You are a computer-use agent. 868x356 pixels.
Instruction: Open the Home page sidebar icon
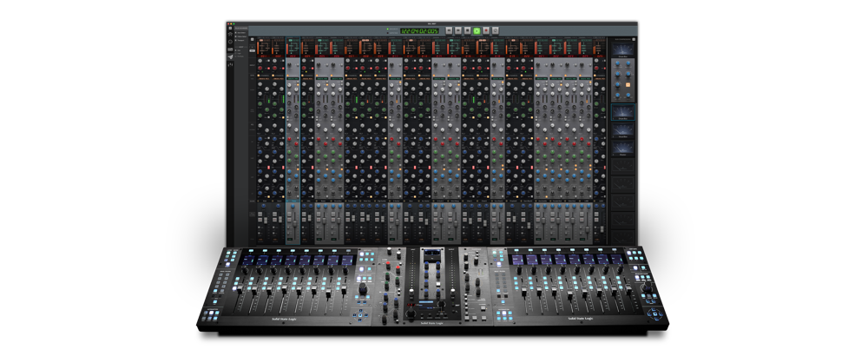[x=230, y=35]
